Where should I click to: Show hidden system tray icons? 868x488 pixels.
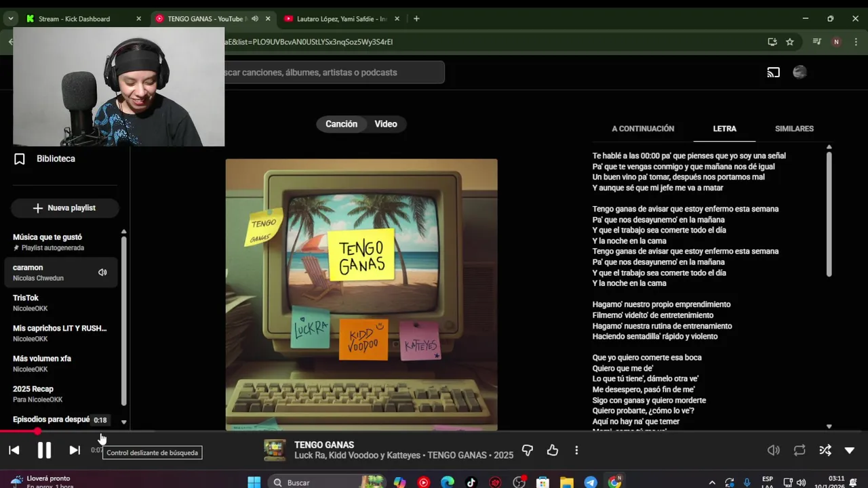click(x=711, y=483)
